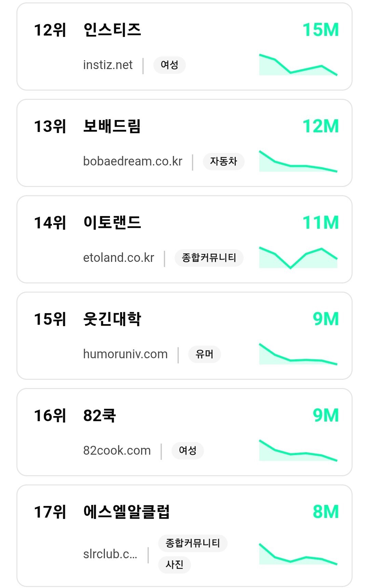Click the 유머 category tag
Screen dimensions: 369x588
204,354
